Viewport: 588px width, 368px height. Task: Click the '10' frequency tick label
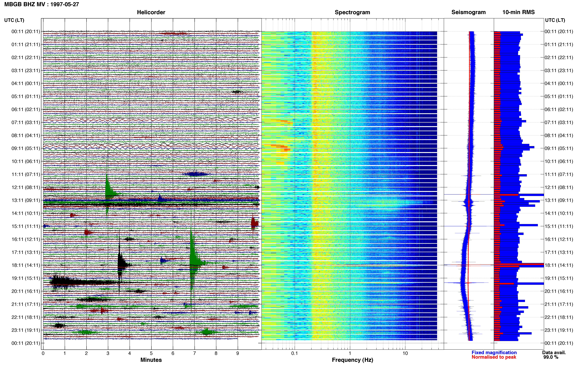(x=405, y=353)
